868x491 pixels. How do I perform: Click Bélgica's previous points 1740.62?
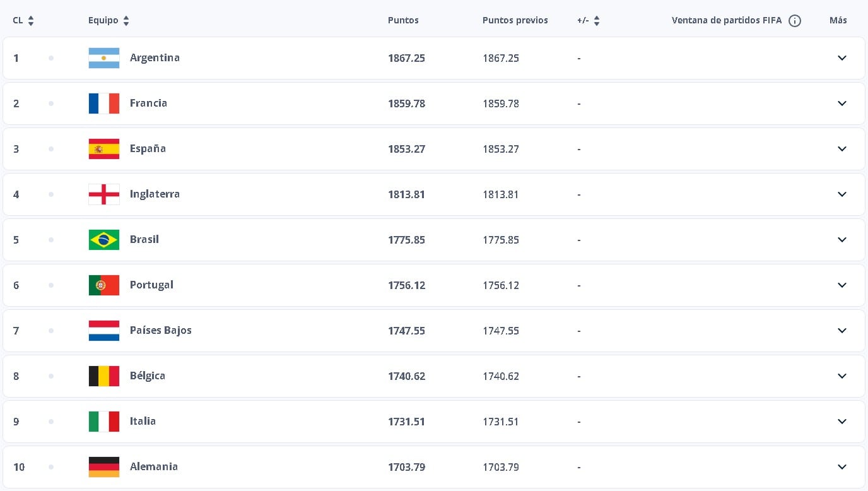click(501, 376)
